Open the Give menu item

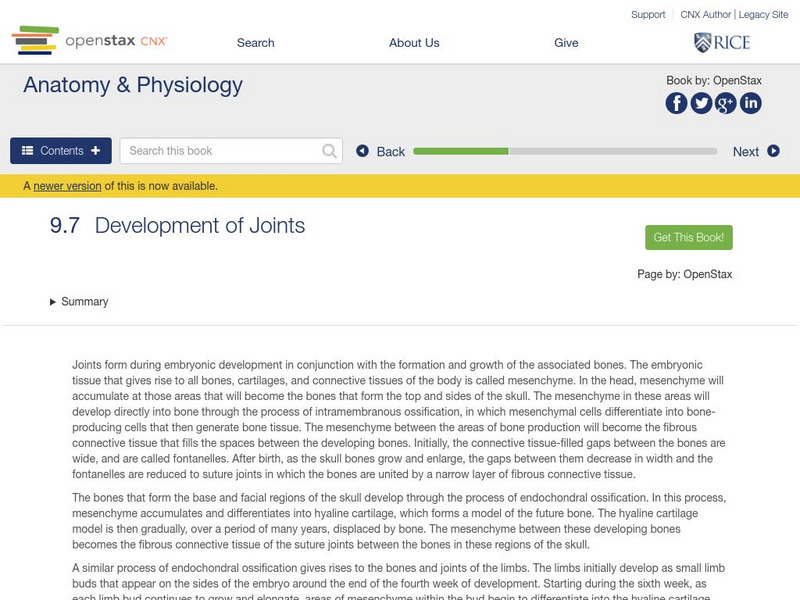(566, 43)
